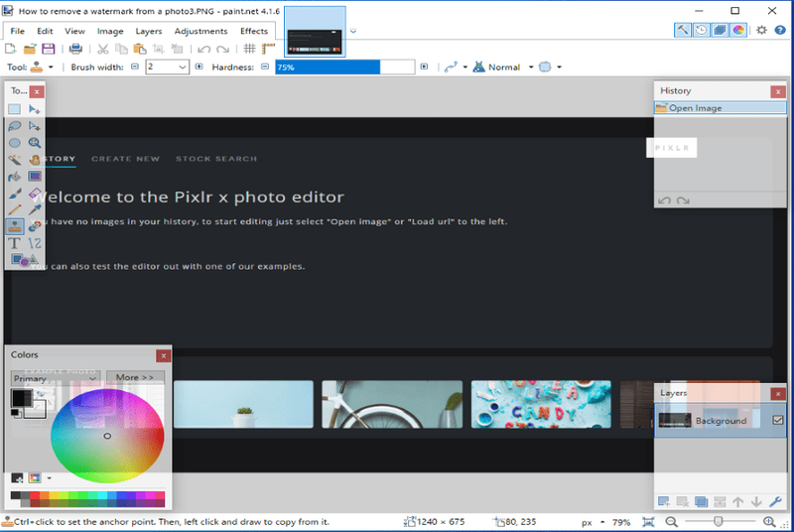
Task: Click the More >> button in Colors
Action: click(135, 377)
